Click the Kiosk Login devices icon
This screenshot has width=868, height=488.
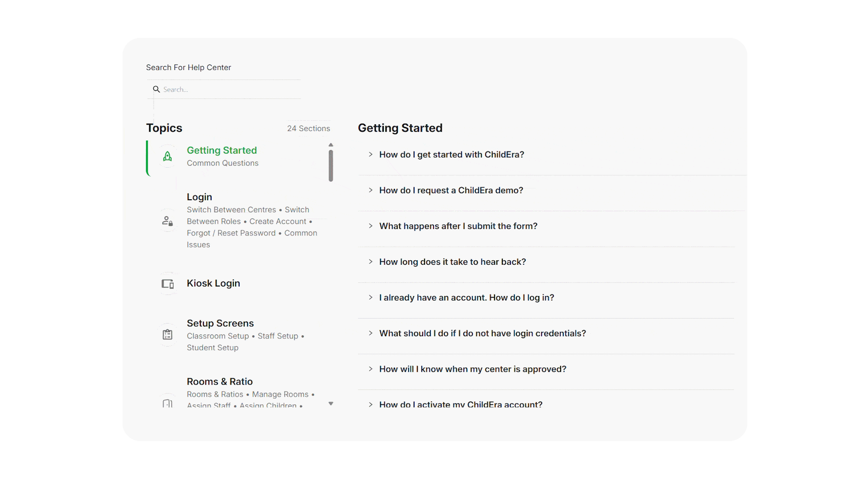pos(168,284)
